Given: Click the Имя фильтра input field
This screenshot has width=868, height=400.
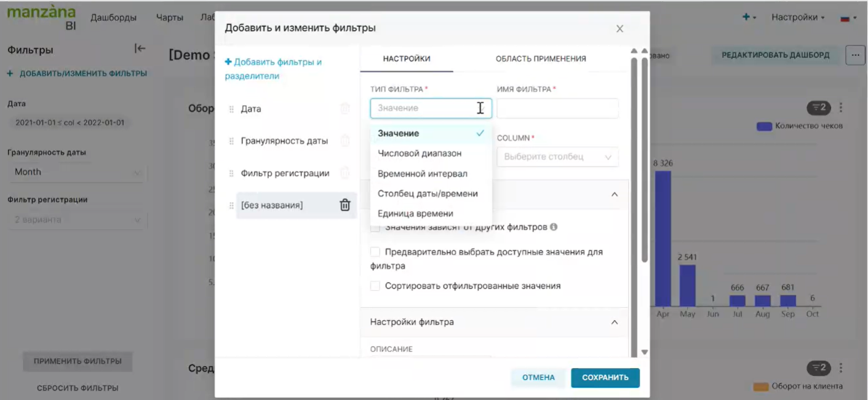Looking at the screenshot, I should pyautogui.click(x=557, y=109).
